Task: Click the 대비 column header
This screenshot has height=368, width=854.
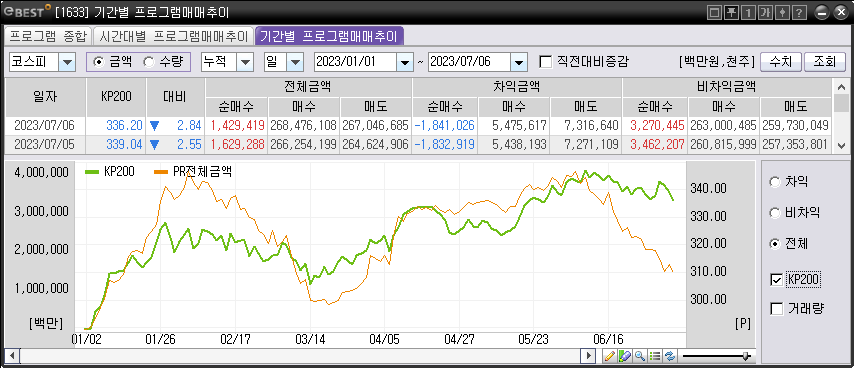Action: (x=175, y=97)
